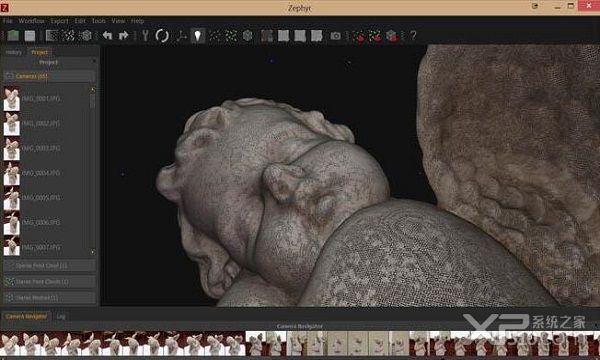Viewport: 600px width, 360px height.
Task: Switch to the Project tab
Action: pos(39,52)
